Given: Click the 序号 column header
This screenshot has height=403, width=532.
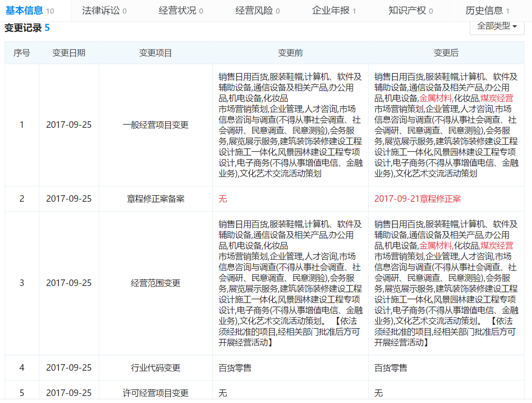Looking at the screenshot, I should point(22,53).
